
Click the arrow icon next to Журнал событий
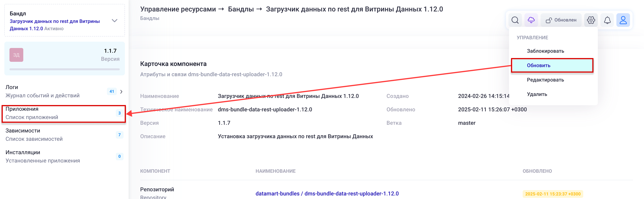[122, 91]
